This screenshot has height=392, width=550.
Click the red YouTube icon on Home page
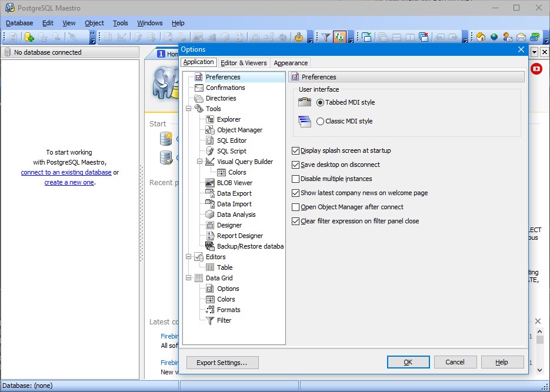coord(536,69)
